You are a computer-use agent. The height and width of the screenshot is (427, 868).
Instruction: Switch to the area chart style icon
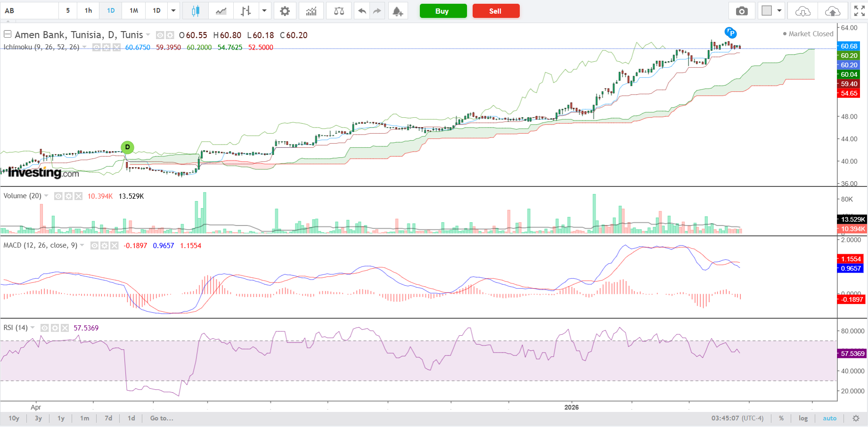click(x=221, y=11)
